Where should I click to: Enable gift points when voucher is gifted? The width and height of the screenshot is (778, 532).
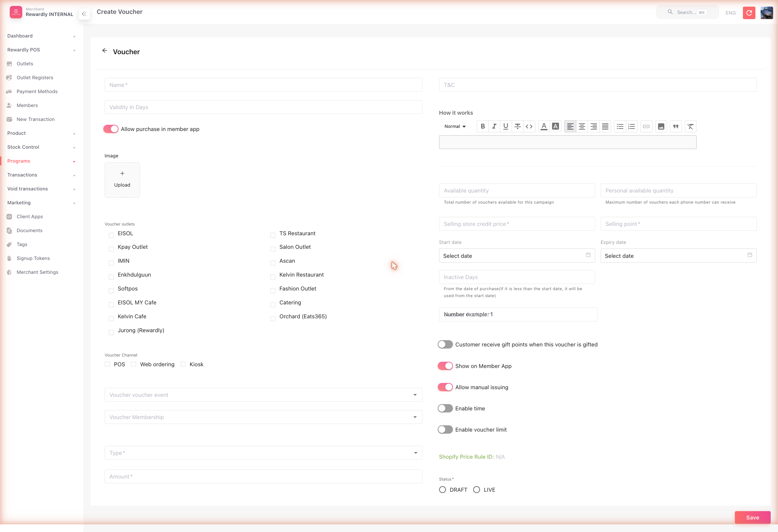(445, 344)
